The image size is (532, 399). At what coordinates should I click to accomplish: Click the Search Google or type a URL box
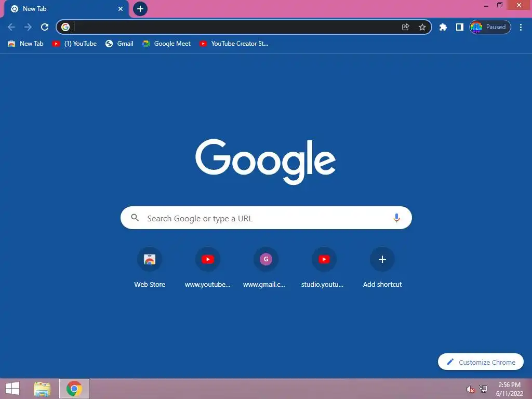pyautogui.click(x=266, y=218)
